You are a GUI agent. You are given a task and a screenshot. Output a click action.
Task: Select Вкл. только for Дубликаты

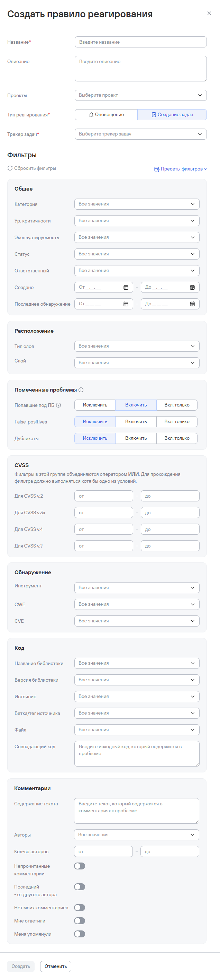click(x=177, y=438)
